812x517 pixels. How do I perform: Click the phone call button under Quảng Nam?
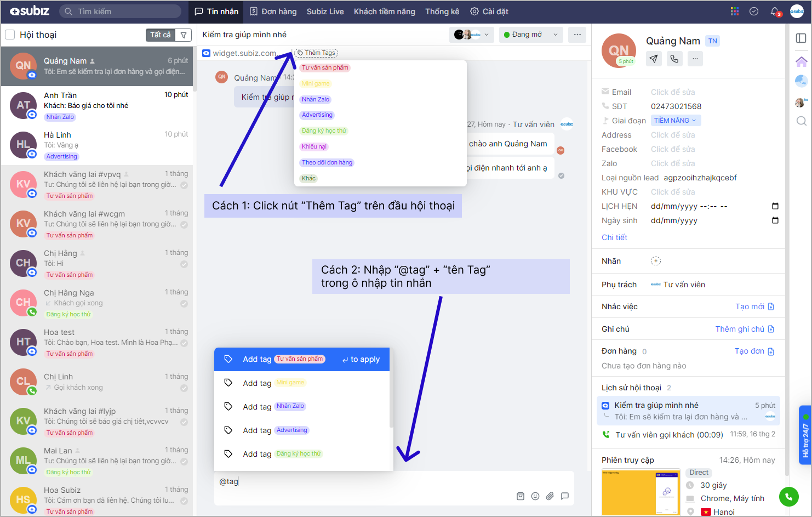point(674,59)
